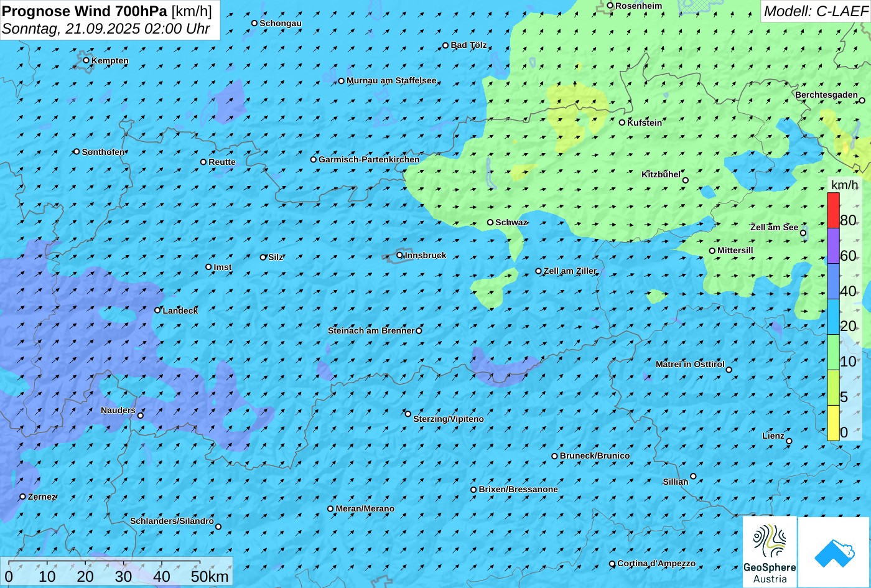
Task: Select the Kempten location marker
Action: tap(86, 60)
